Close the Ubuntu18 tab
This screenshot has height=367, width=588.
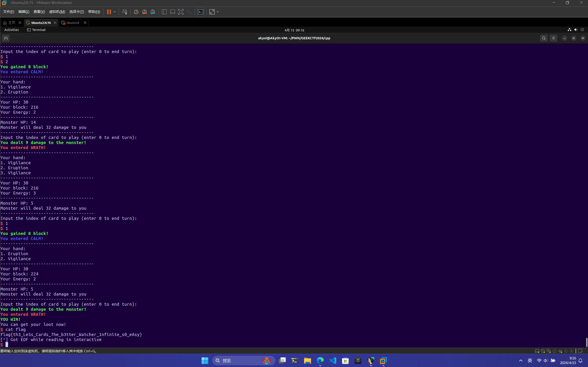click(85, 23)
